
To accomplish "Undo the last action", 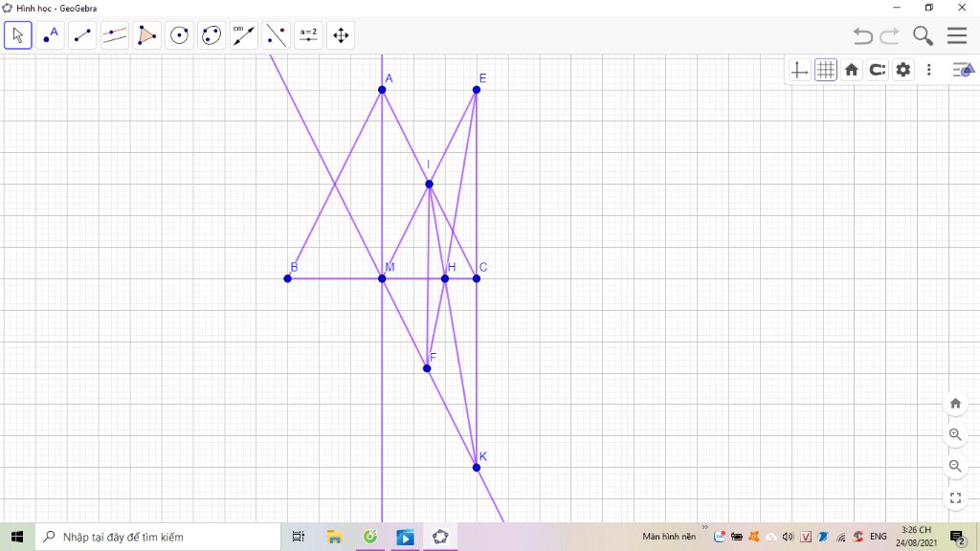I will pos(863,35).
